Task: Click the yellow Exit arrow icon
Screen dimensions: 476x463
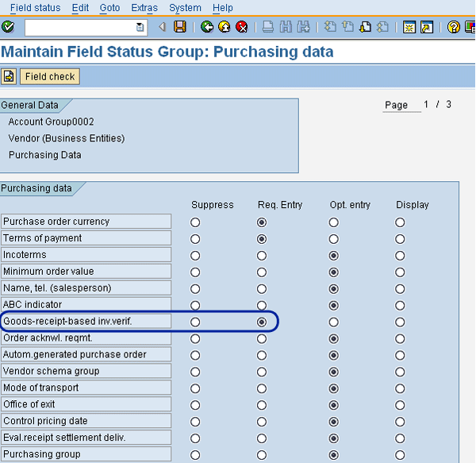Action: 225,27
